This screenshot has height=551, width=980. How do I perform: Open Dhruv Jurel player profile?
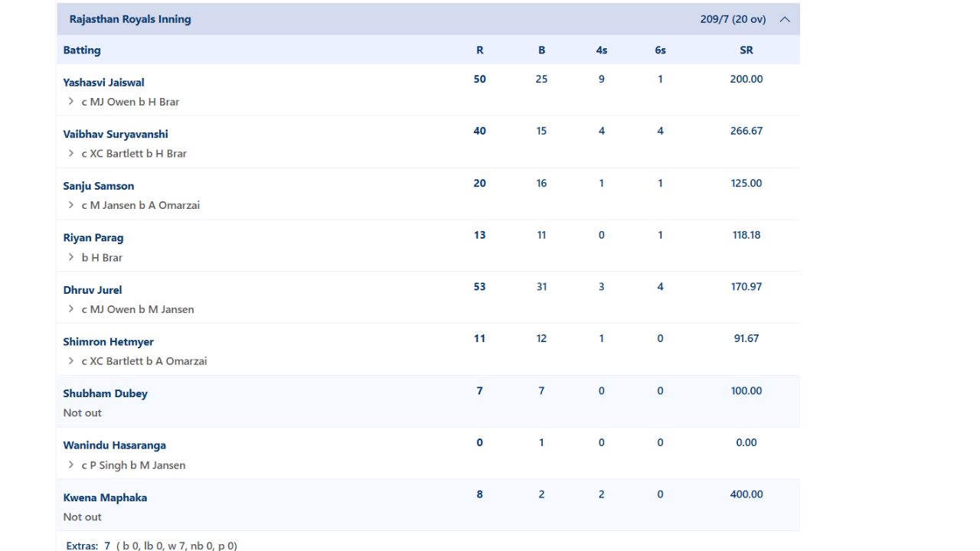(x=93, y=290)
